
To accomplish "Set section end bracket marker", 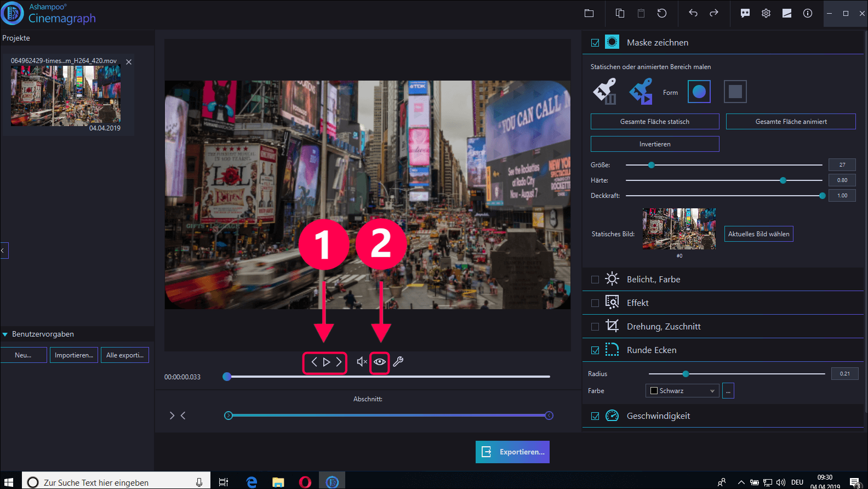I will click(183, 416).
